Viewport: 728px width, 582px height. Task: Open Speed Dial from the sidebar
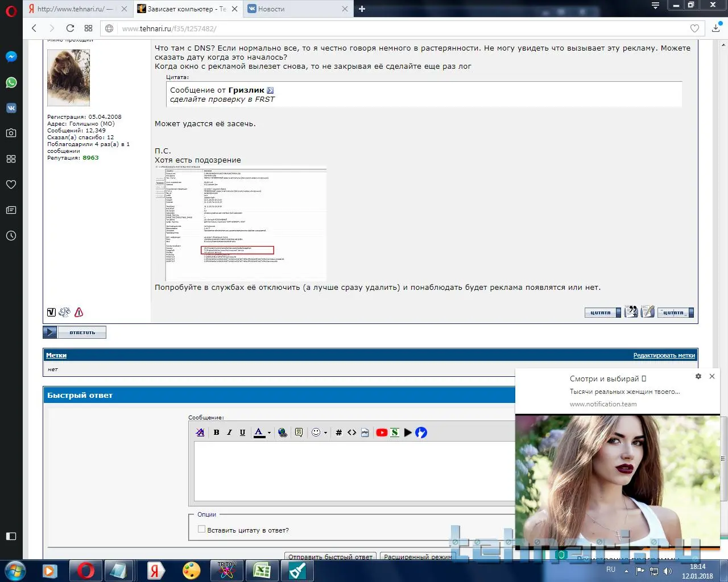11,159
